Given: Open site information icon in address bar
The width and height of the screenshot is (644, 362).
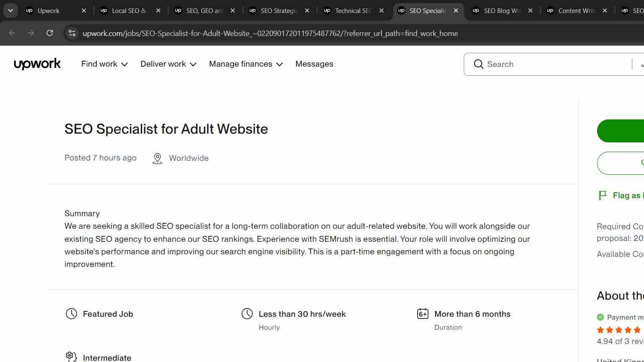Looking at the screenshot, I should [x=72, y=33].
